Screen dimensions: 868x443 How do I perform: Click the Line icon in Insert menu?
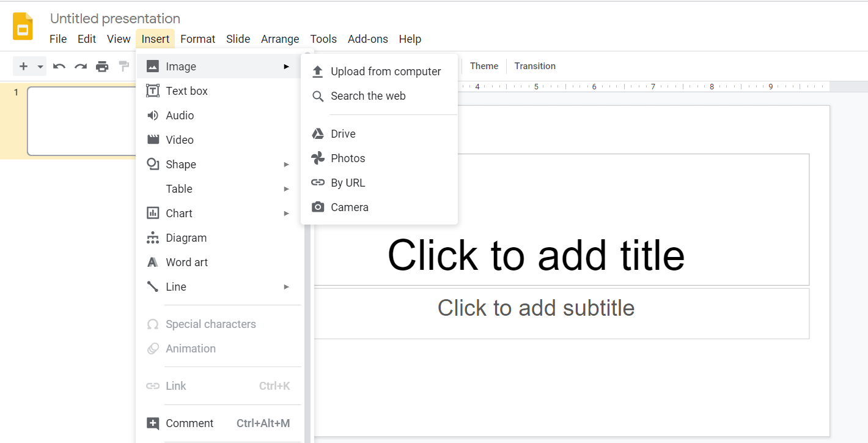[x=153, y=286]
